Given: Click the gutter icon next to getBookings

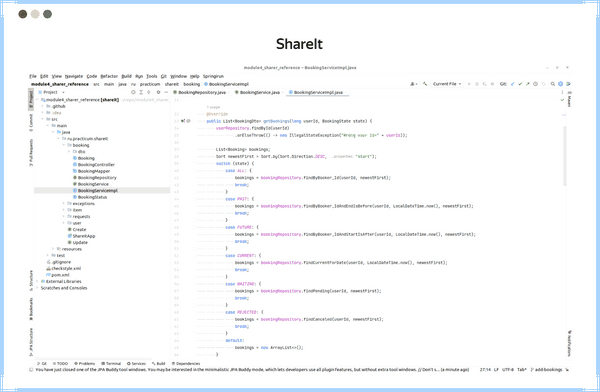Looking at the screenshot, I should 183,121.
